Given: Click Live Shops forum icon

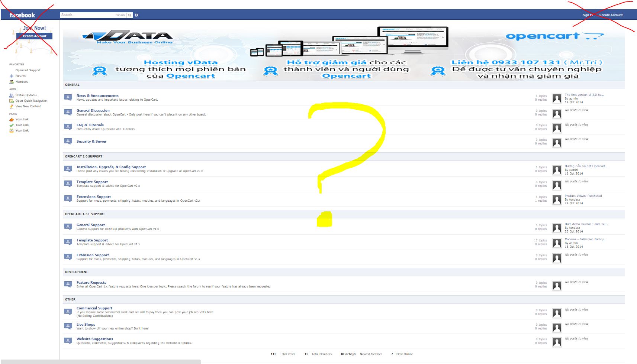Looking at the screenshot, I should coord(68,326).
